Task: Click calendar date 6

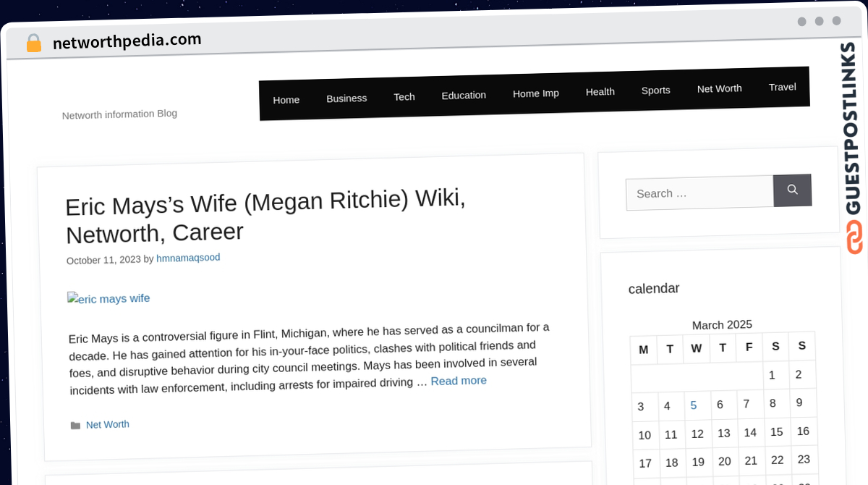Action: 720,405
